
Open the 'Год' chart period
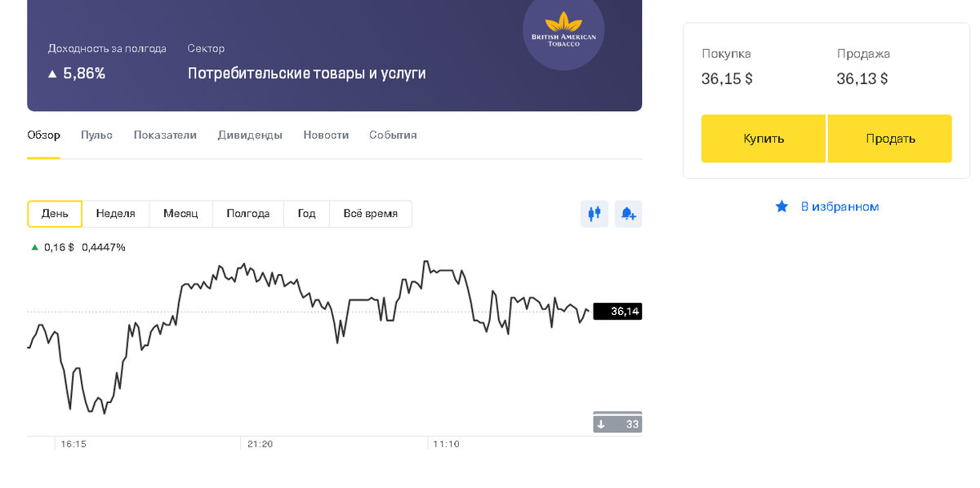[306, 213]
